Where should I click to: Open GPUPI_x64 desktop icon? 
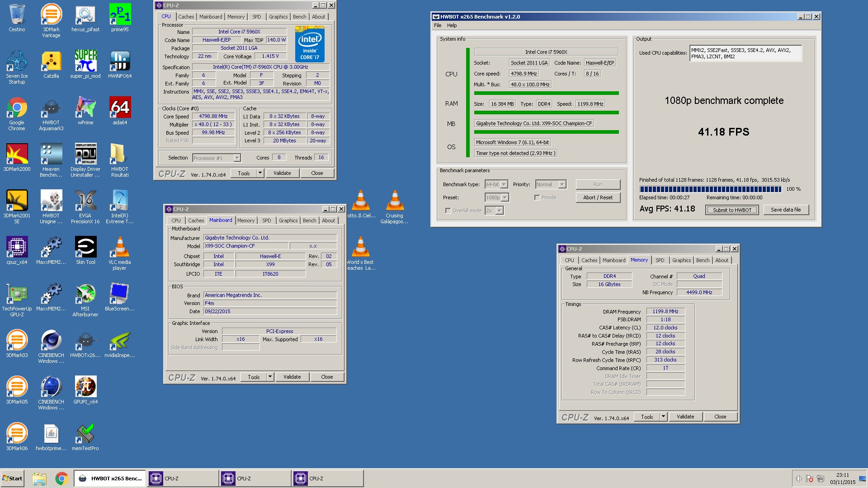pos(85,390)
